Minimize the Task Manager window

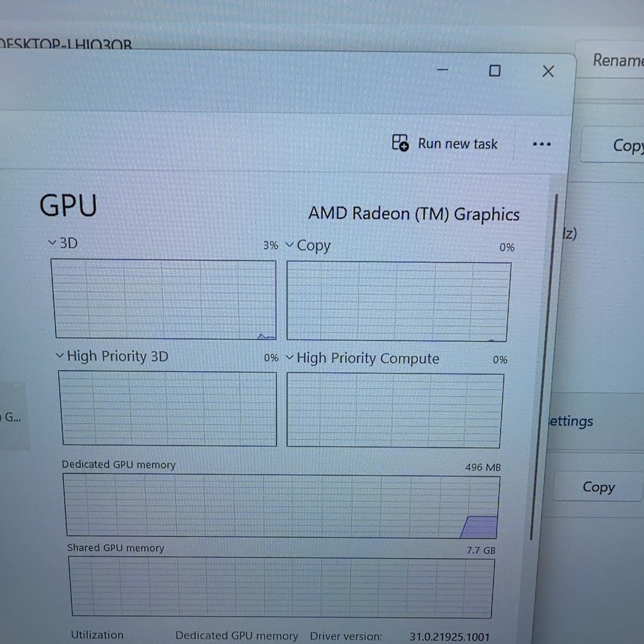443,70
